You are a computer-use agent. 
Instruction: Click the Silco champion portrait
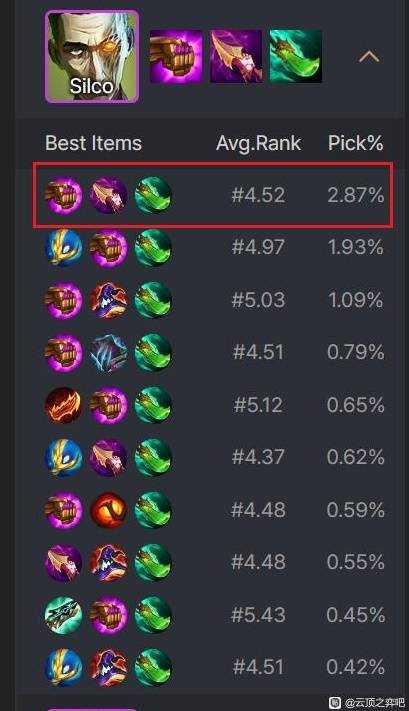pyautogui.click(x=92, y=57)
